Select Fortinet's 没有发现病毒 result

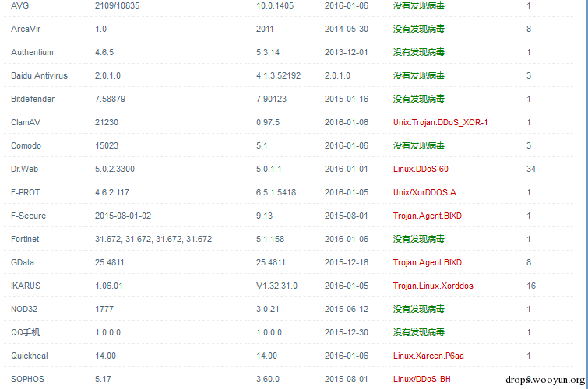point(418,239)
